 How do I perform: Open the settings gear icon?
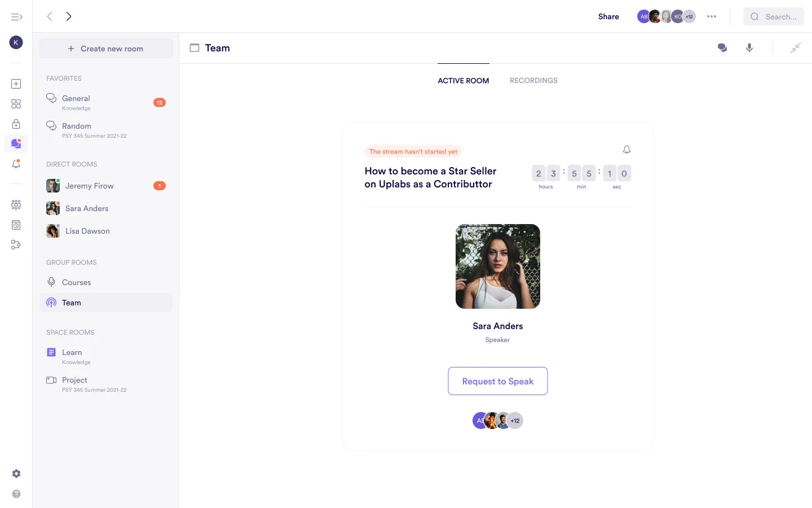pyautogui.click(x=16, y=474)
